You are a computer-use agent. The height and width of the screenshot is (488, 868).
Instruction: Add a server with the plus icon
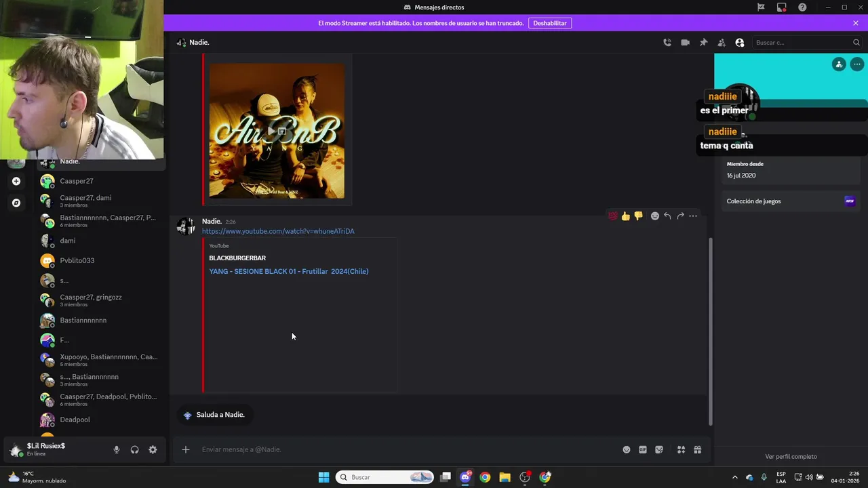click(x=16, y=181)
